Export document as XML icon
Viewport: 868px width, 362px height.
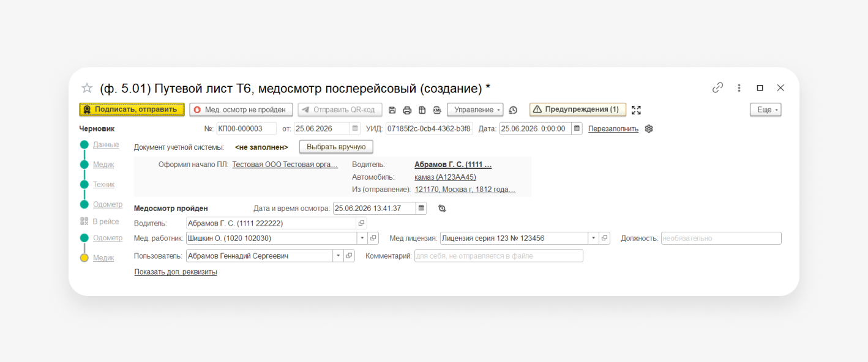click(x=437, y=110)
